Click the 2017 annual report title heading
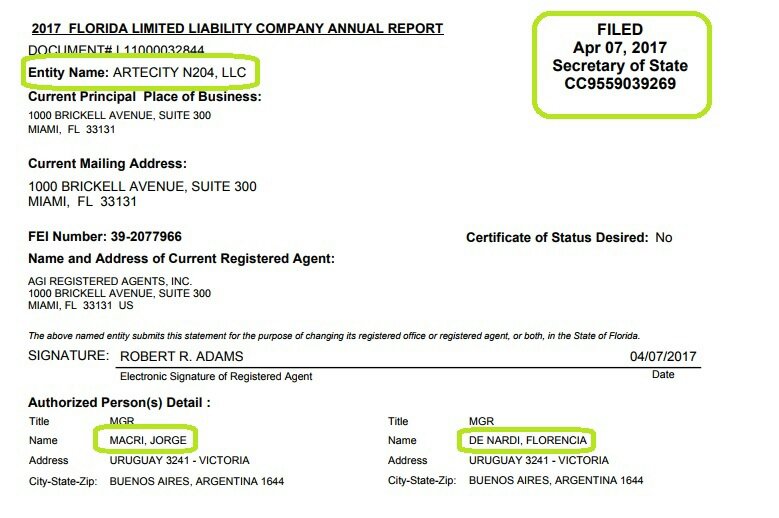The height and width of the screenshot is (518, 779). click(237, 28)
